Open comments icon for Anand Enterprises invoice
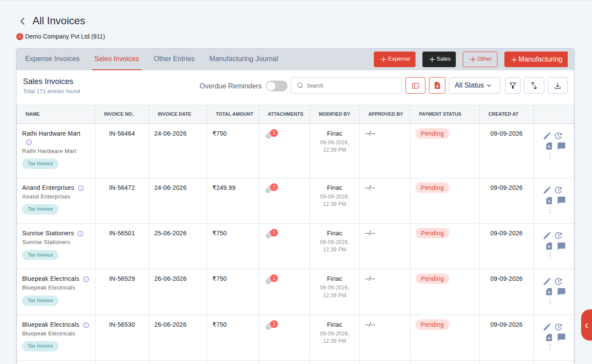592x364 pixels. click(561, 200)
